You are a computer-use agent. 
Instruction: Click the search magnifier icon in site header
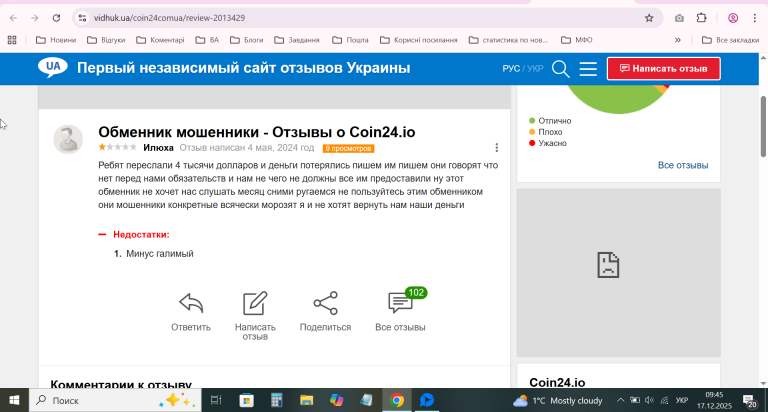pos(561,68)
